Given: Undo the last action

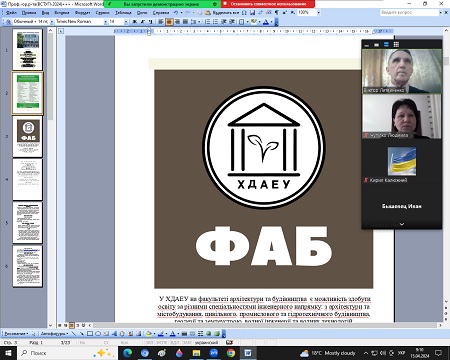Looking at the screenshot, I should [x=176, y=13].
